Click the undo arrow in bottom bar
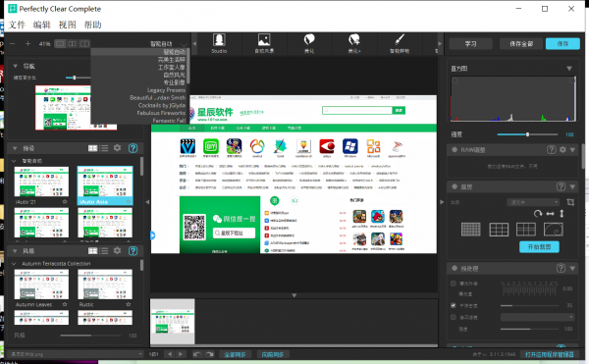This screenshot has width=589, height=364. click(x=197, y=354)
